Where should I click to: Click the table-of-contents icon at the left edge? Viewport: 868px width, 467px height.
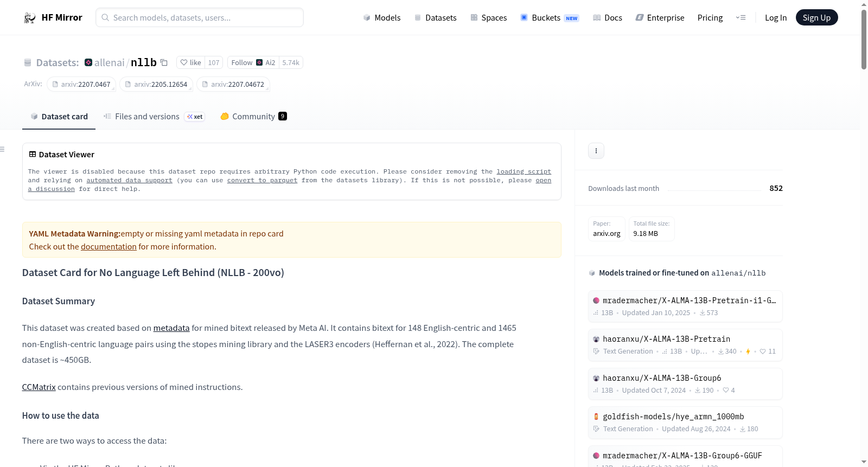(x=2, y=149)
